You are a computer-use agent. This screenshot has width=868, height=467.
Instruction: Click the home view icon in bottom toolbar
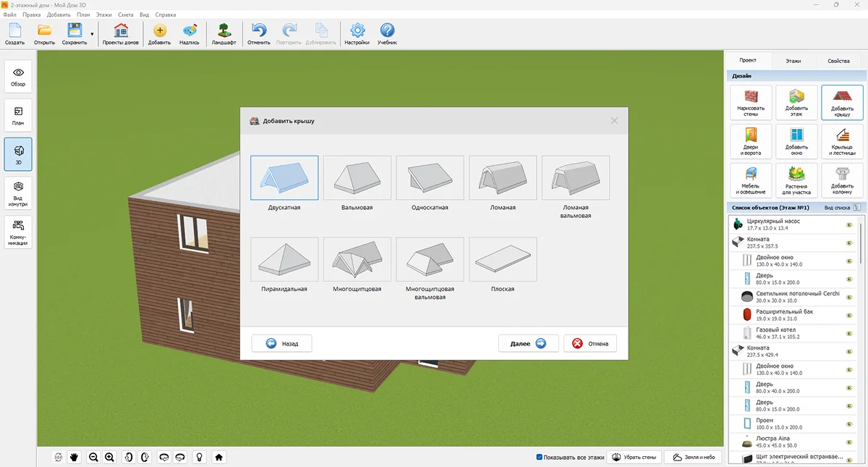click(x=218, y=457)
